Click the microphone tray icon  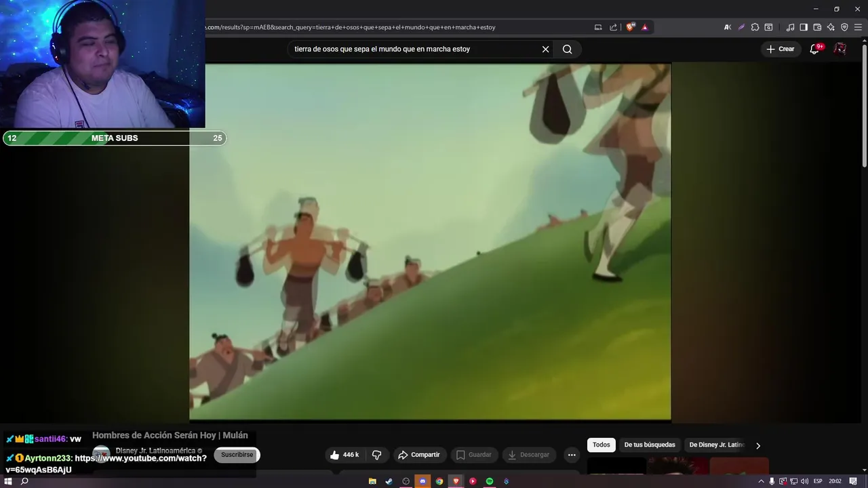click(772, 481)
